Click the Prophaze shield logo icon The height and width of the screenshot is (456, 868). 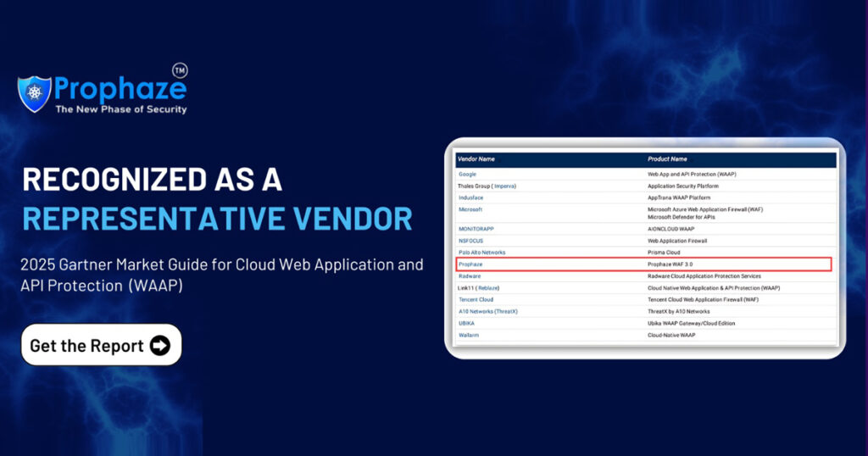pyautogui.click(x=34, y=93)
